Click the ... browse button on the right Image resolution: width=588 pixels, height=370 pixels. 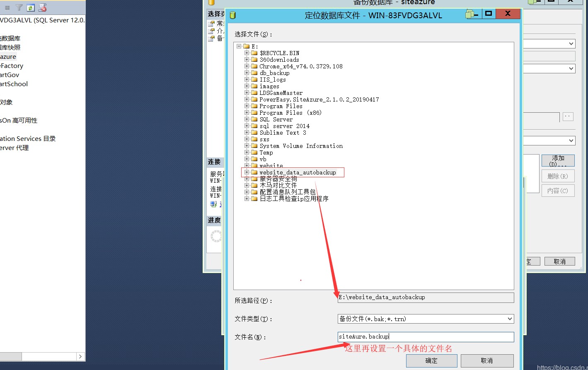(567, 116)
